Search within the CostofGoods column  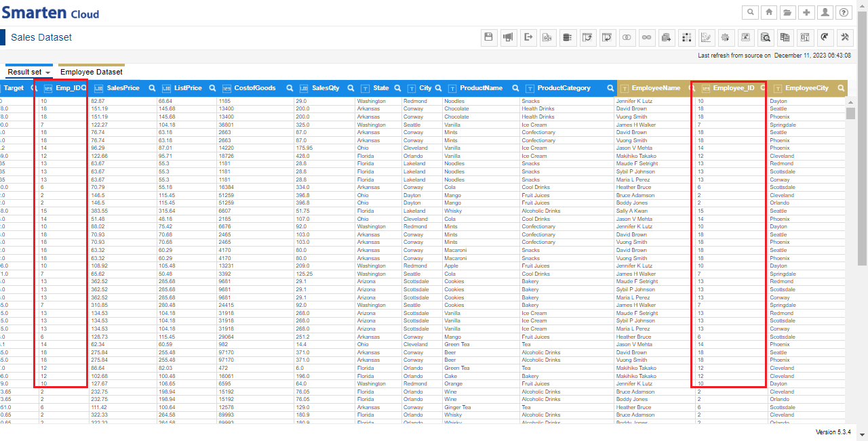pos(290,88)
